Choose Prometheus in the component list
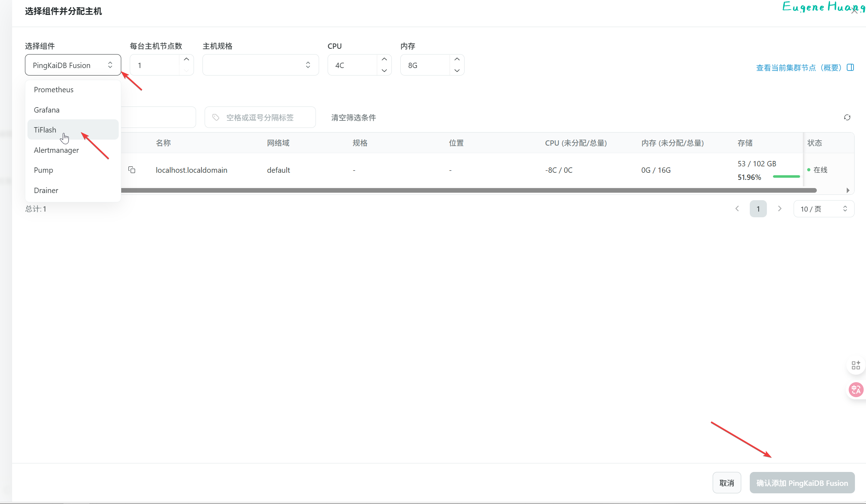Image resolution: width=866 pixels, height=504 pixels. coord(54,90)
